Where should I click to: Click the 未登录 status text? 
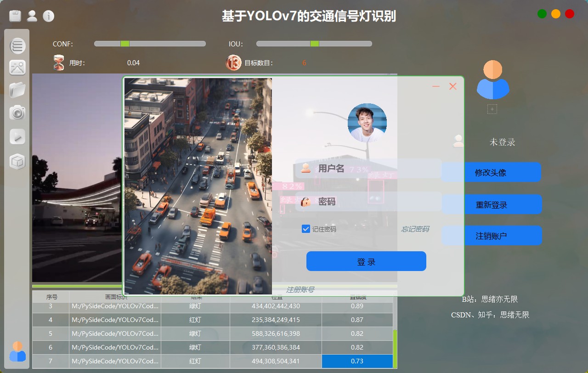[x=502, y=142]
